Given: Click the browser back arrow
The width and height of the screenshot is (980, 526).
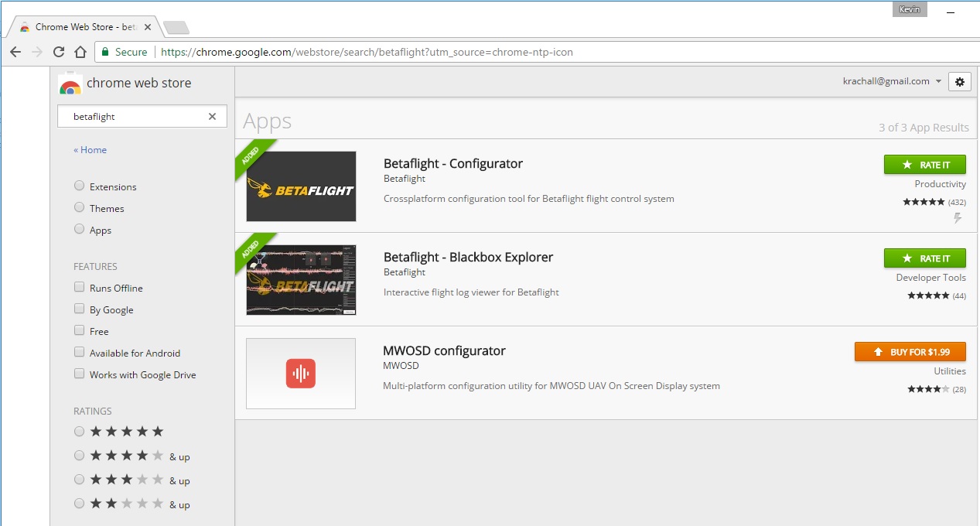Looking at the screenshot, I should [x=15, y=52].
